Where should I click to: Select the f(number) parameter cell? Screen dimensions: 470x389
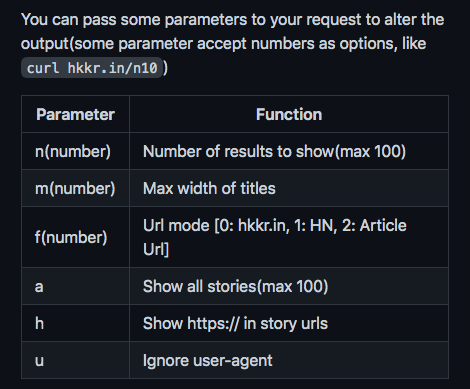point(75,237)
